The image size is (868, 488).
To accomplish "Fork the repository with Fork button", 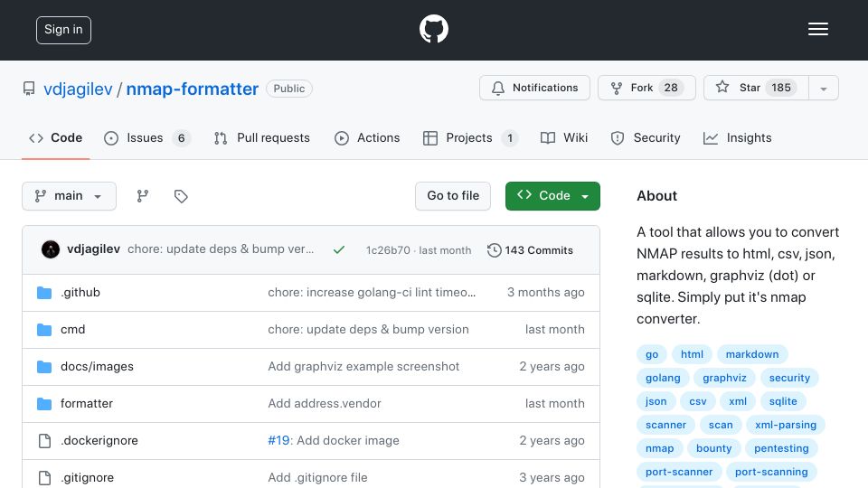I will [x=646, y=88].
